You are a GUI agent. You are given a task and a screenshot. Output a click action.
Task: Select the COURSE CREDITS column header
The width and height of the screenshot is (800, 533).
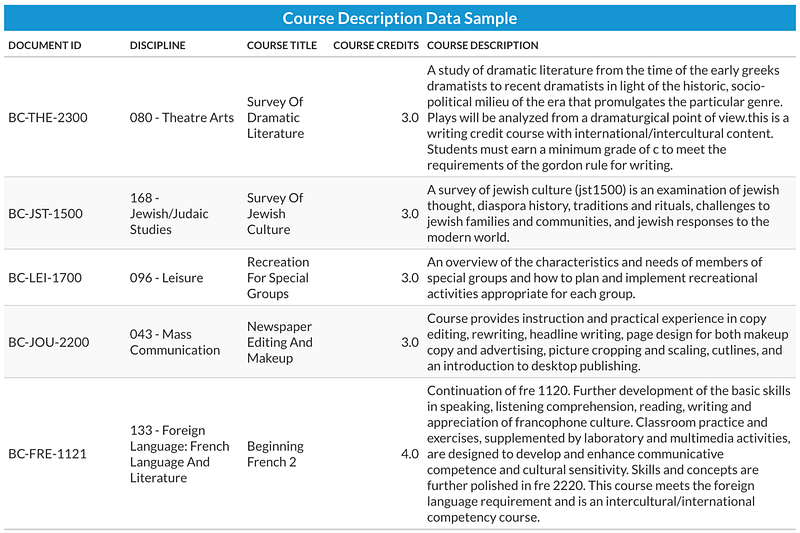tap(376, 45)
